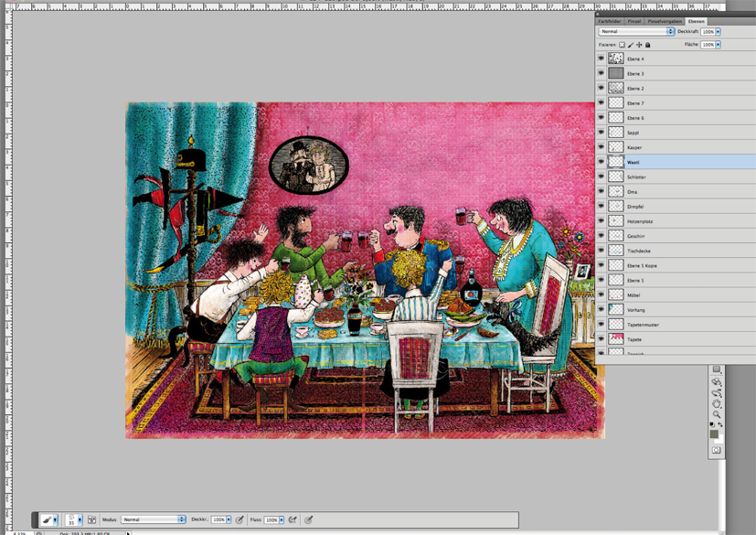The image size is (756, 535).
Task: Select the Hand tool
Action: click(717, 403)
